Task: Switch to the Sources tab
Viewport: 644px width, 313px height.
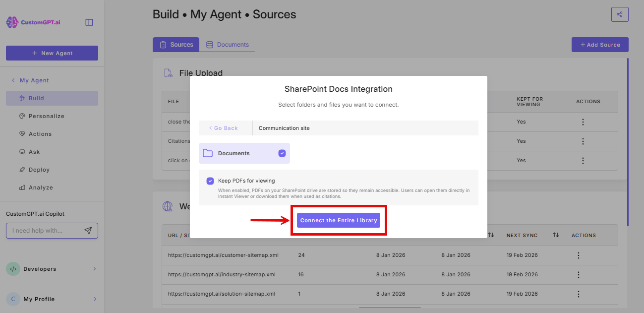Action: tap(176, 45)
